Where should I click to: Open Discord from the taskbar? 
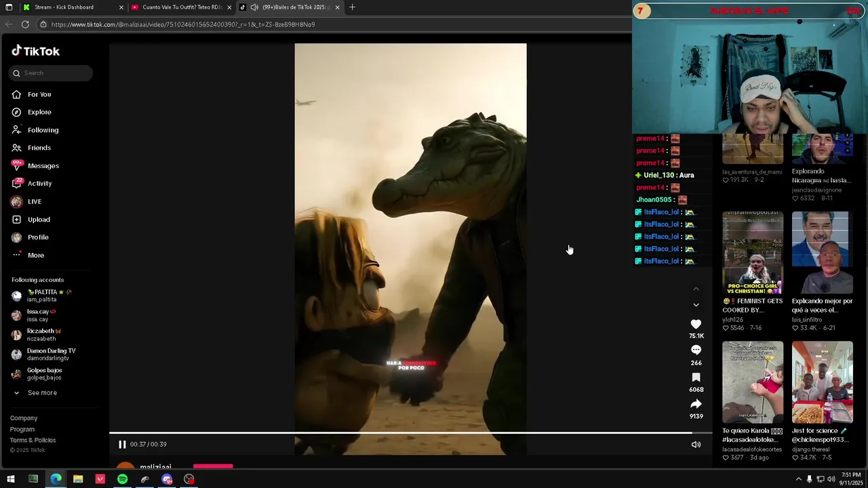tap(167, 479)
